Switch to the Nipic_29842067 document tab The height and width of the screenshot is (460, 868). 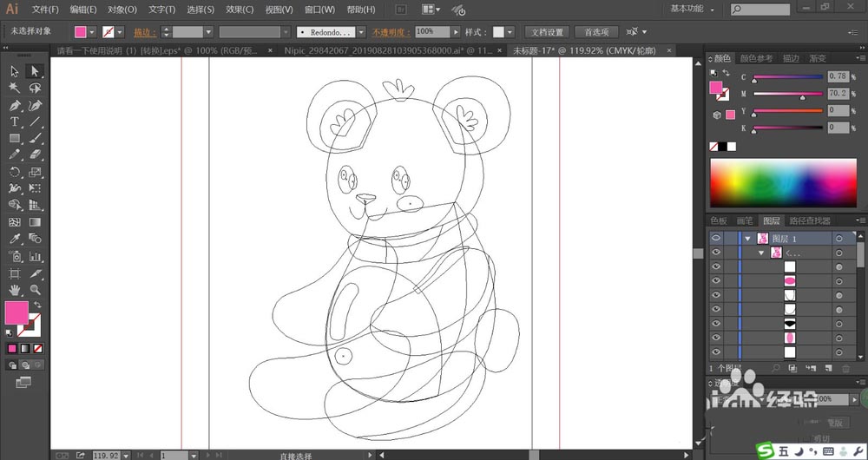pos(388,50)
